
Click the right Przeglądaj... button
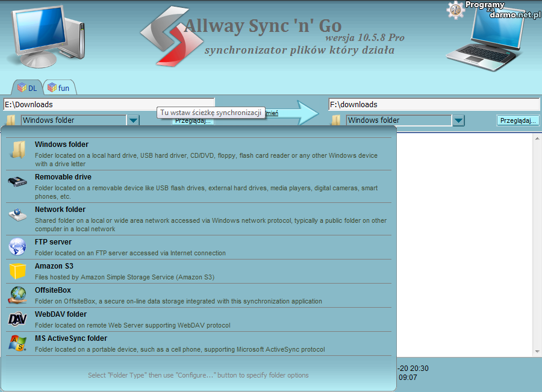[x=517, y=120]
